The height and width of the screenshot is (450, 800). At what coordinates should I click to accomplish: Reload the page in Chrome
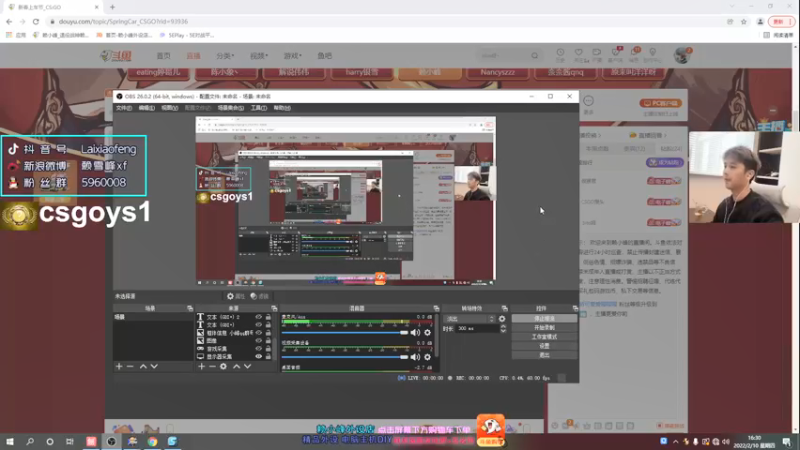(36, 21)
